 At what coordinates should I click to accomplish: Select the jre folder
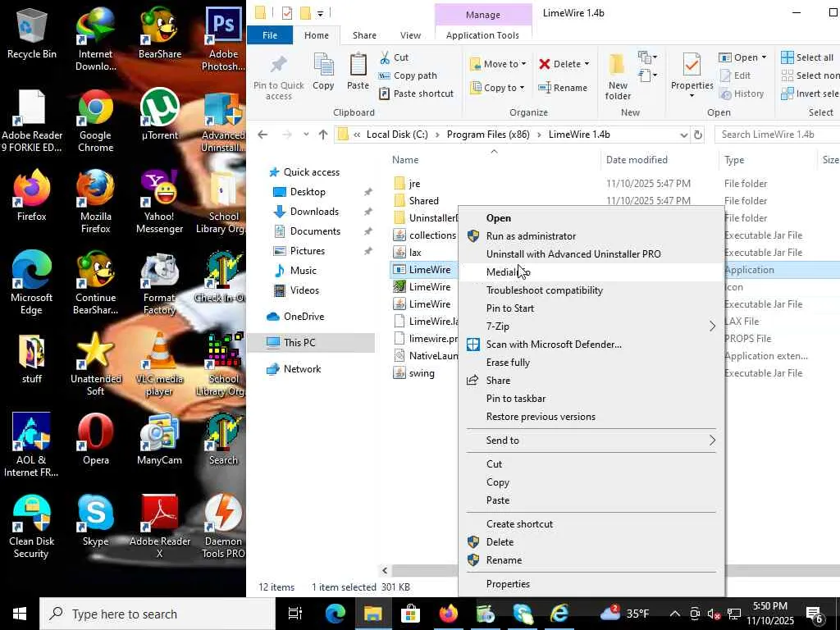point(414,184)
